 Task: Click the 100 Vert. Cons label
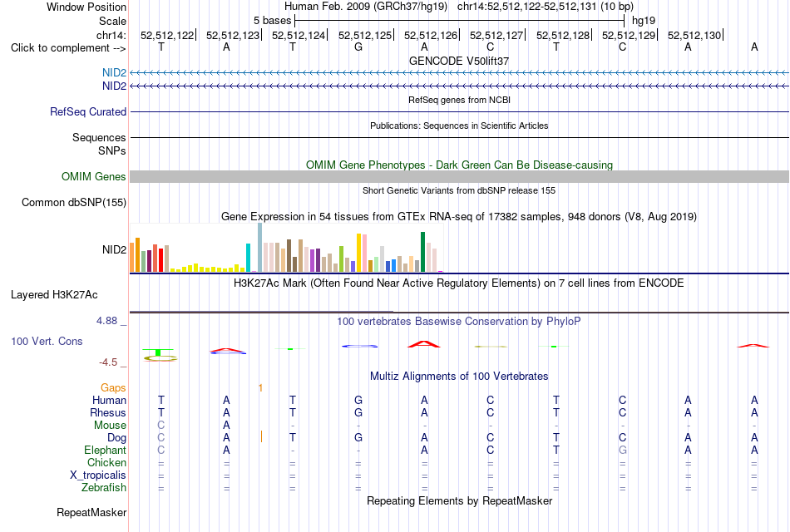(47, 341)
